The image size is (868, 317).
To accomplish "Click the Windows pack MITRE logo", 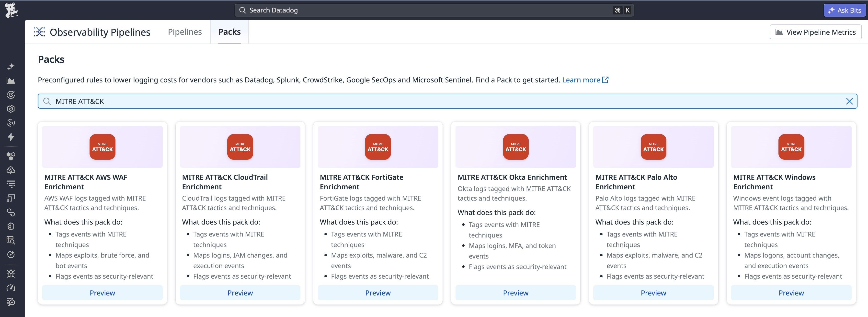I will click(791, 147).
